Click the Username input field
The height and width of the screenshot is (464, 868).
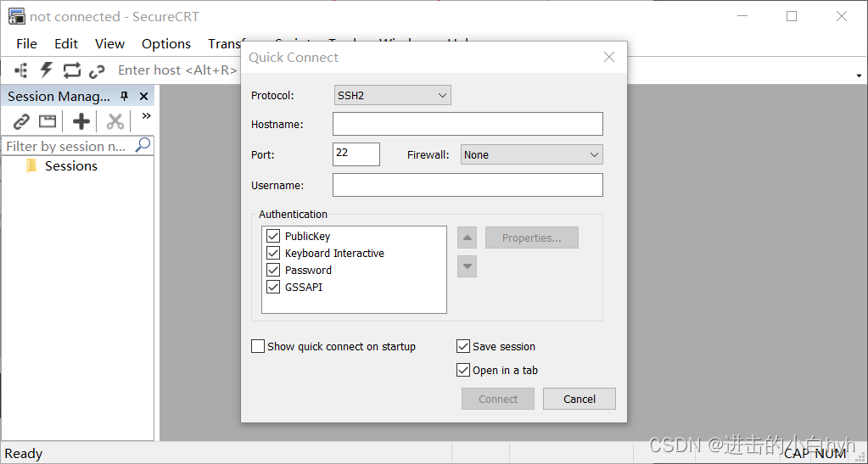468,185
